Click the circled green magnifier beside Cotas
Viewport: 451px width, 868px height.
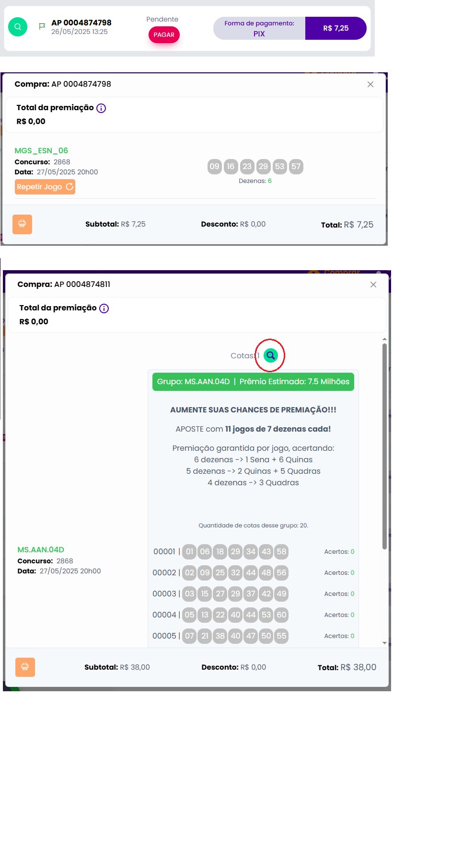[271, 355]
